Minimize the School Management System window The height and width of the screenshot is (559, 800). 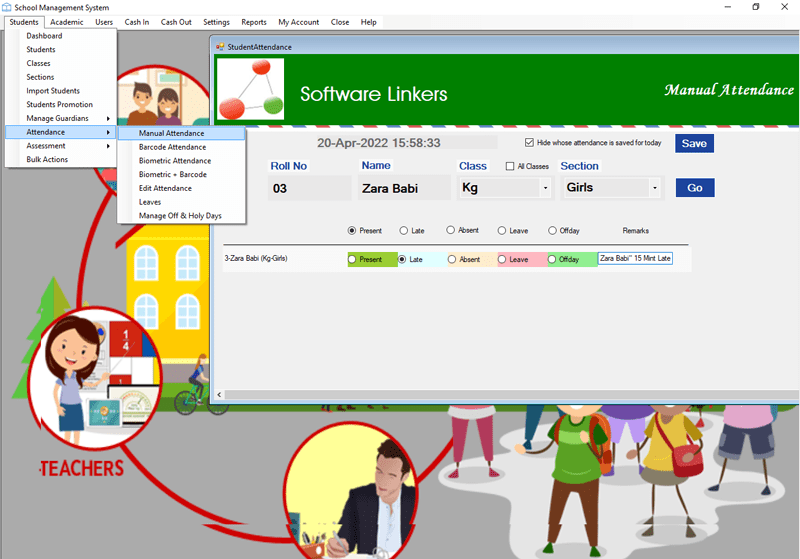728,7
